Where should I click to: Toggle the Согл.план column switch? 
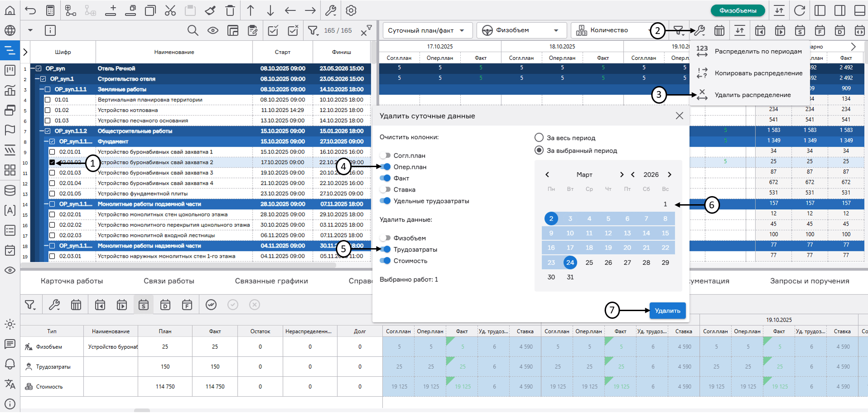point(385,155)
